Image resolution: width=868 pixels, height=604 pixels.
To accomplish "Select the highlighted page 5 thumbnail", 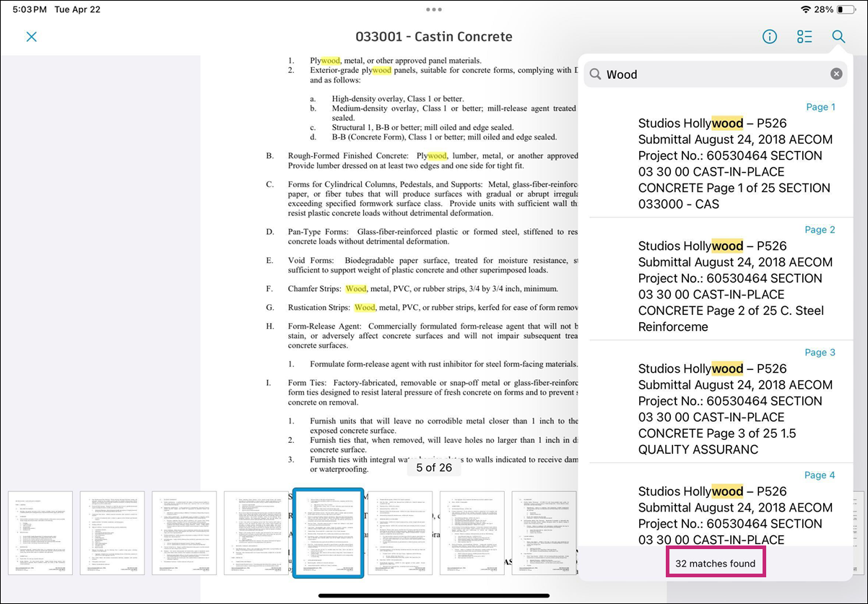I will [x=328, y=533].
